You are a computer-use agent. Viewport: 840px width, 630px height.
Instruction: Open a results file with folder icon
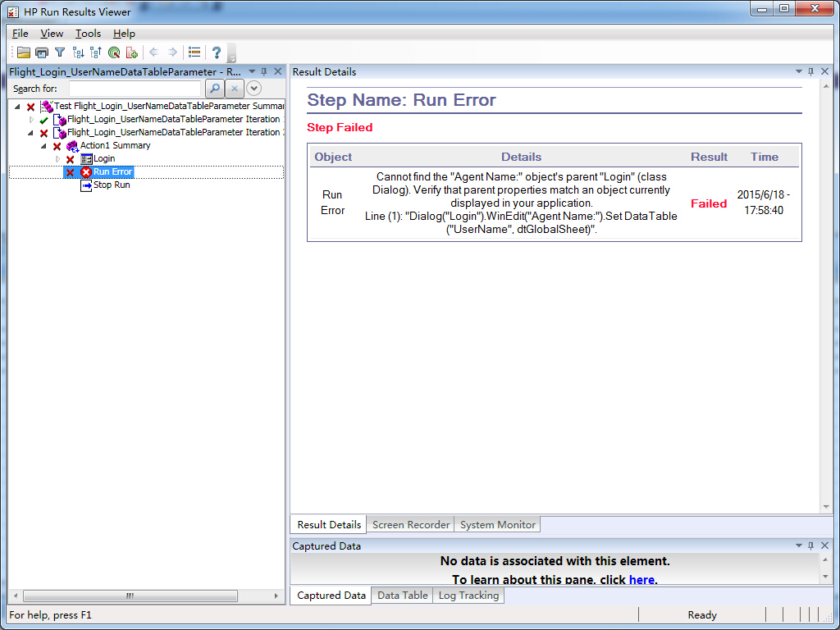23,52
